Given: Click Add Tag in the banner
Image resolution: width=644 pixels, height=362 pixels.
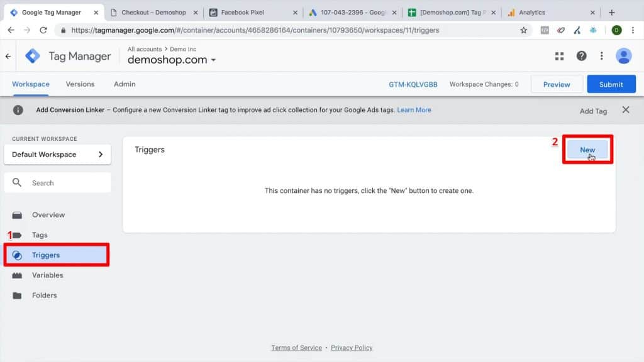Looking at the screenshot, I should tap(593, 111).
